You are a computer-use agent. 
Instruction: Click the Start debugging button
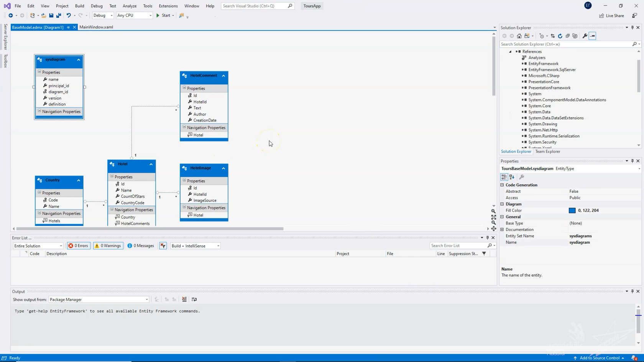[163, 15]
